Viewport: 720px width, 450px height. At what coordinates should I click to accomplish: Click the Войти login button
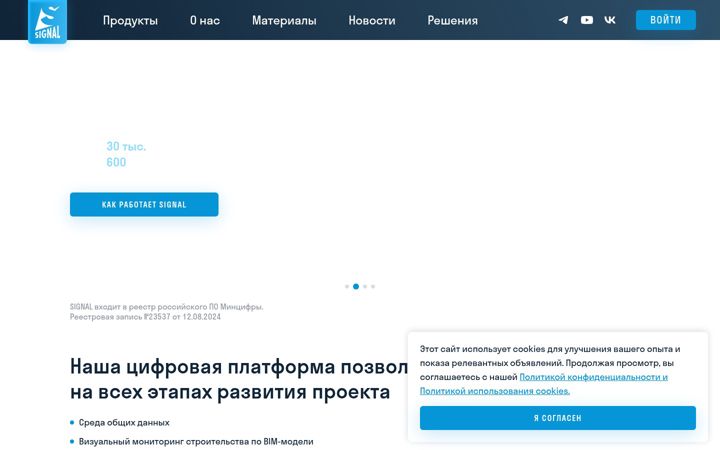coord(665,20)
